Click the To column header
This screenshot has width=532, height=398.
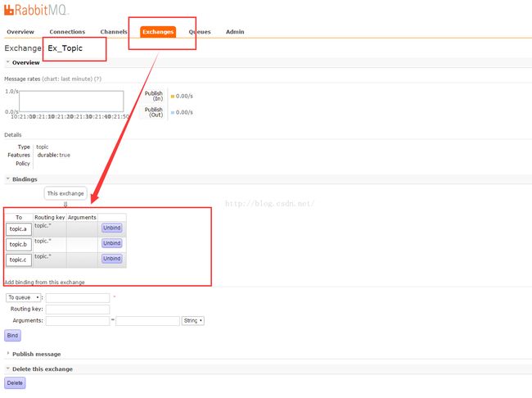click(x=19, y=217)
